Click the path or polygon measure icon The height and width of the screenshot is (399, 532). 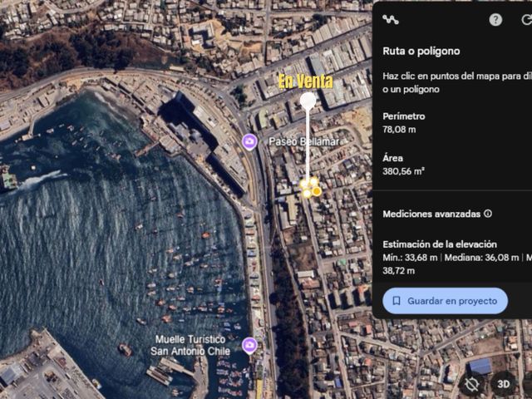391,20
